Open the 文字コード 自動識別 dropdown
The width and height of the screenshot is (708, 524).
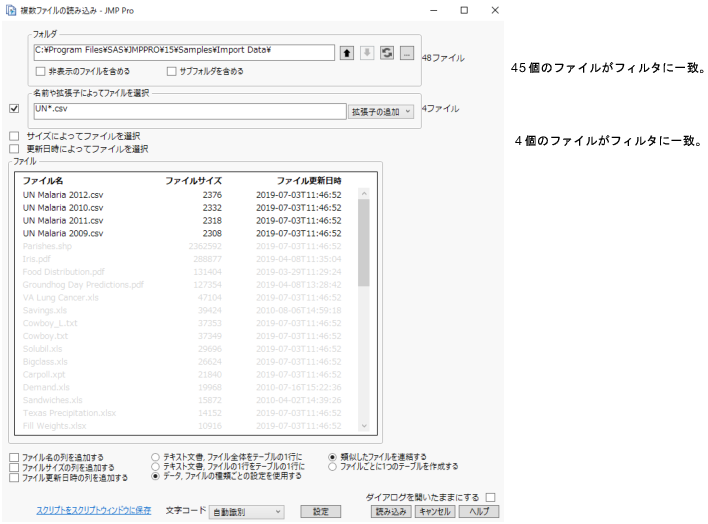(247, 512)
